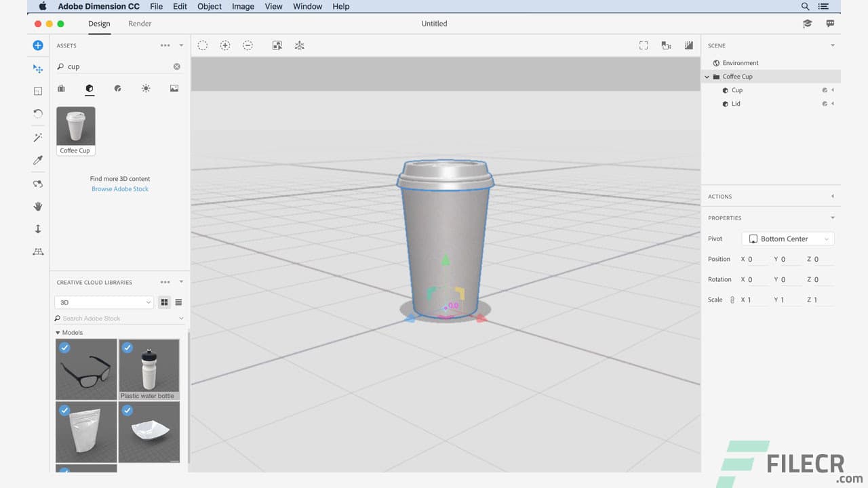The height and width of the screenshot is (488, 868).
Task: Switch to the Render tab
Action: [x=140, y=23]
